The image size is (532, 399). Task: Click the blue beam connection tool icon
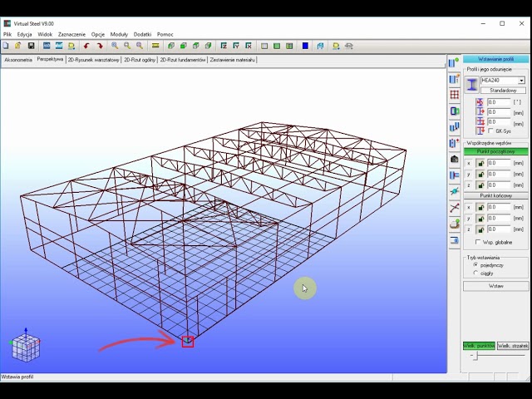[x=454, y=175]
